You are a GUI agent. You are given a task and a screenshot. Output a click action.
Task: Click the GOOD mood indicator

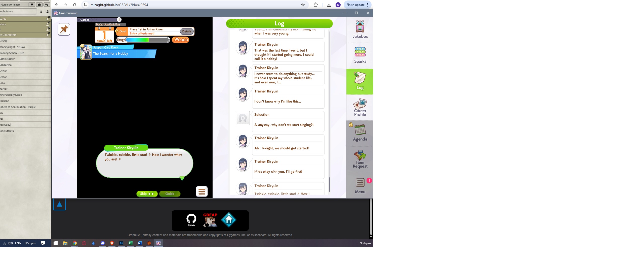tap(181, 40)
